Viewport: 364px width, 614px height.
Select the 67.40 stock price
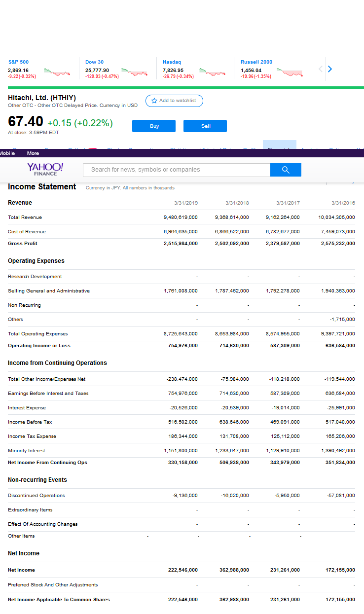point(26,121)
